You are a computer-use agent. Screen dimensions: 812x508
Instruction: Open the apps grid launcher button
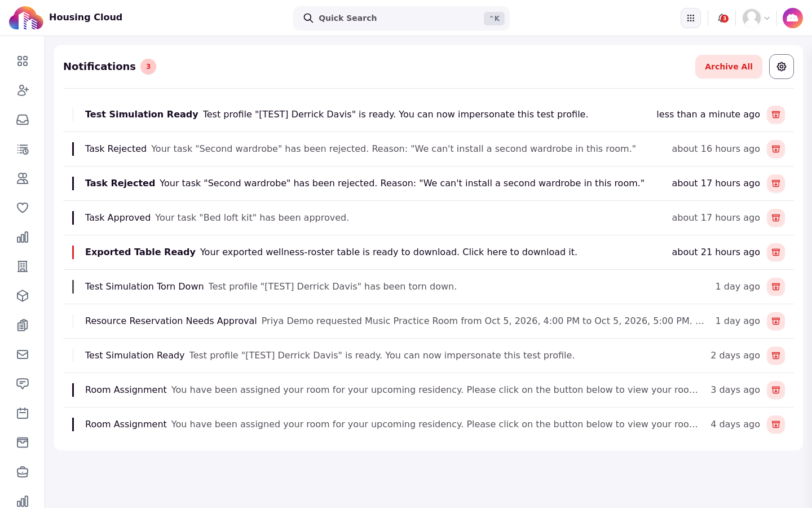tap(691, 18)
